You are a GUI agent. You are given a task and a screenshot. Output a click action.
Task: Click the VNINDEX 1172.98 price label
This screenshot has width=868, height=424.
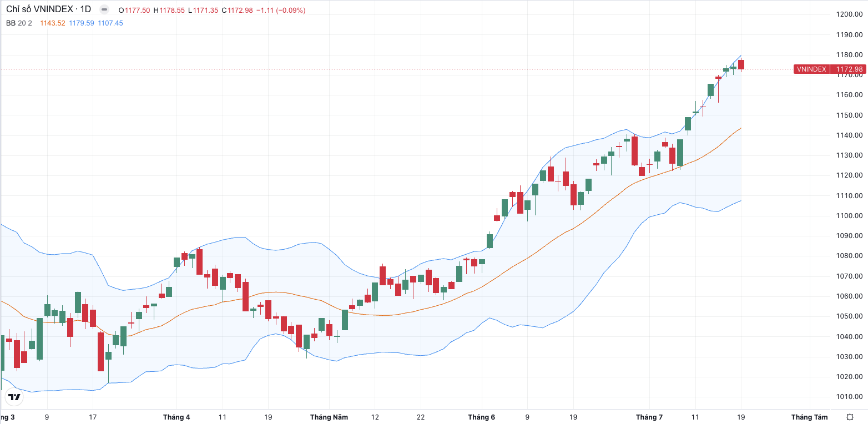click(830, 69)
